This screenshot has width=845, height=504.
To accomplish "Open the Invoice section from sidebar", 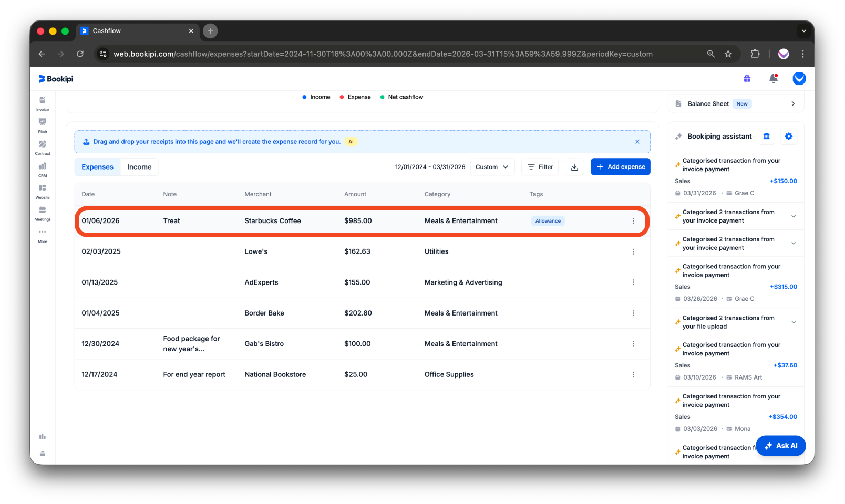I will 43,103.
